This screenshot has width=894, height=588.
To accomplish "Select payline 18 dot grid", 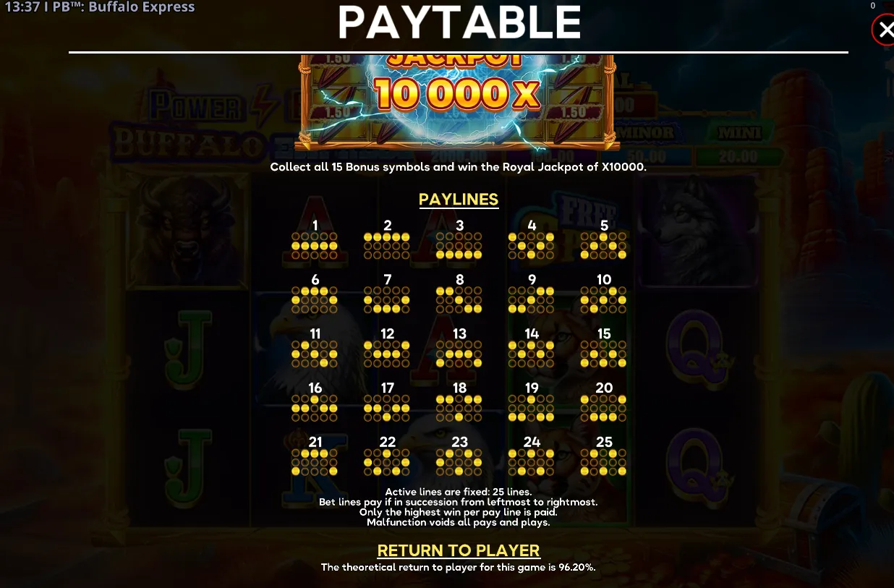I will (459, 409).
